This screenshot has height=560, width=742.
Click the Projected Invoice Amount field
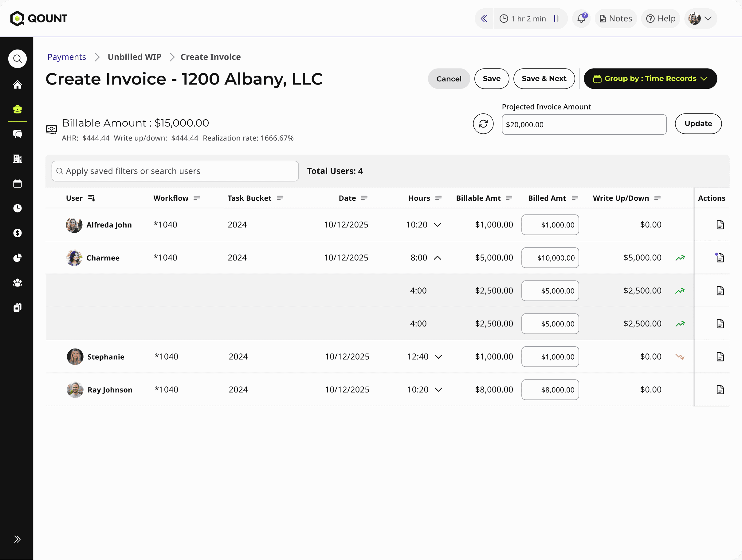click(x=584, y=124)
